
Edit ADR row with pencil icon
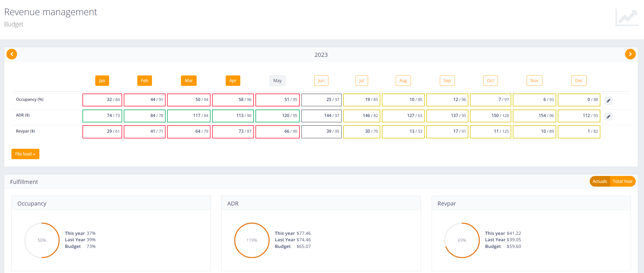(608, 117)
